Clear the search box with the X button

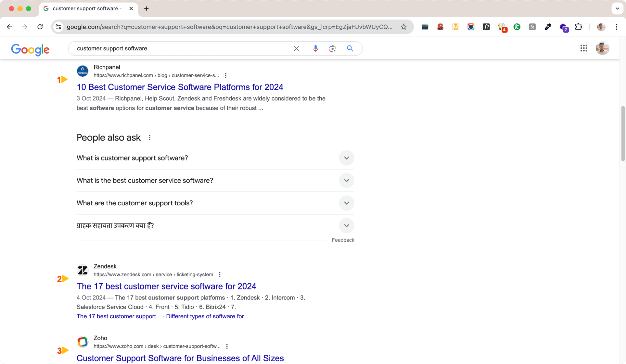pos(296,49)
